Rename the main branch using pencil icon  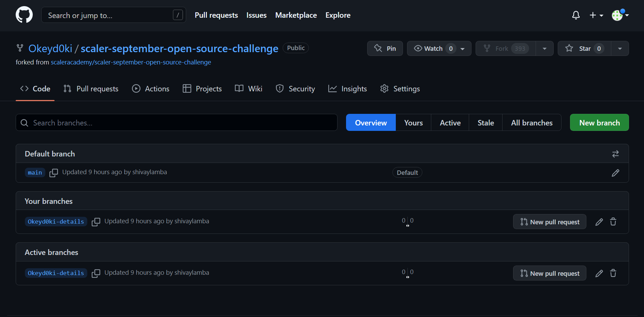tap(615, 173)
